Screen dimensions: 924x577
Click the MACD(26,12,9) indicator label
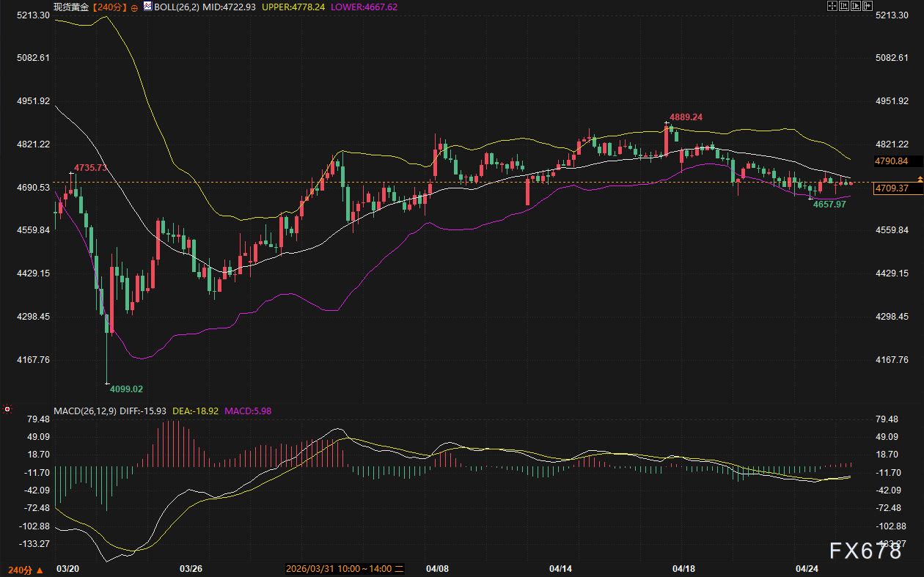click(x=84, y=411)
